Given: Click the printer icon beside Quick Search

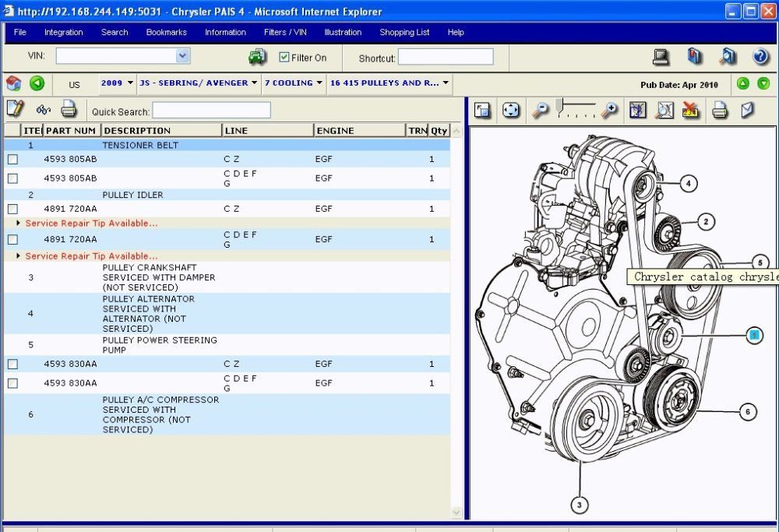Looking at the screenshot, I should [69, 109].
